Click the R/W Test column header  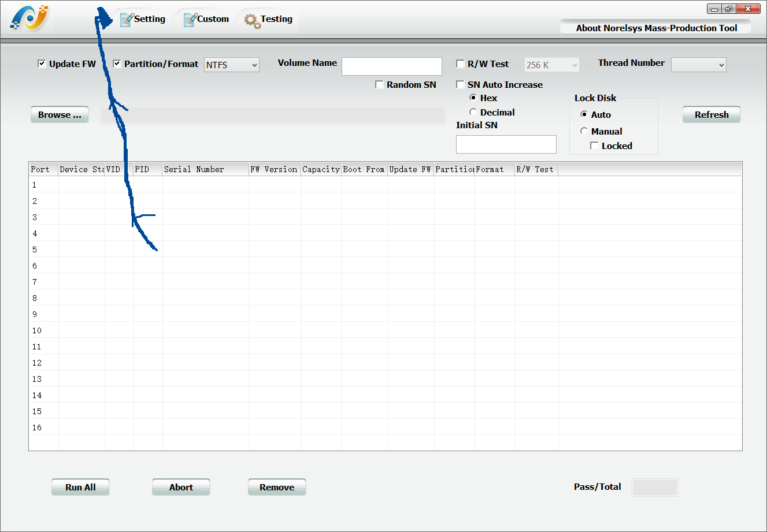[536, 169]
